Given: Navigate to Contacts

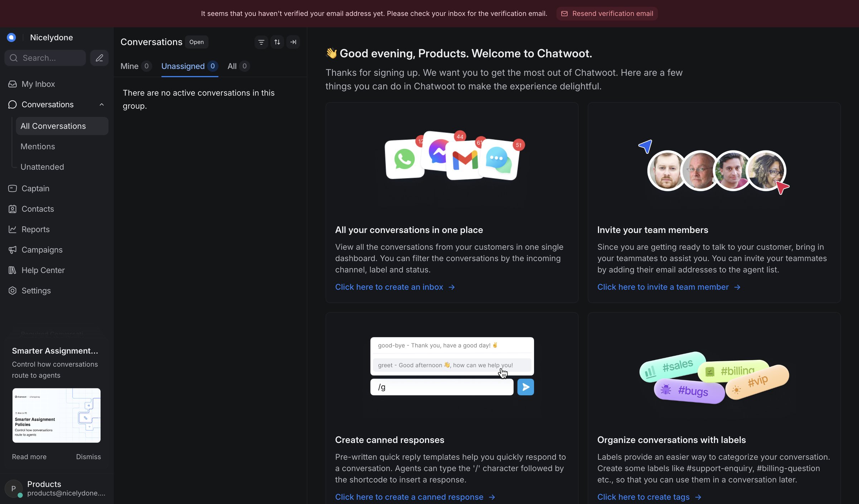Looking at the screenshot, I should click(38, 209).
